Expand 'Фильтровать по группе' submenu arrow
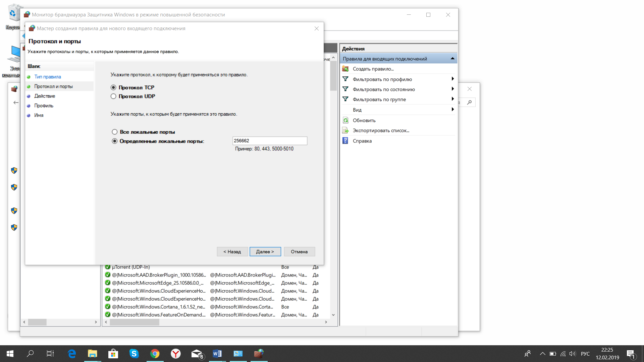The height and width of the screenshot is (362, 644). [452, 99]
